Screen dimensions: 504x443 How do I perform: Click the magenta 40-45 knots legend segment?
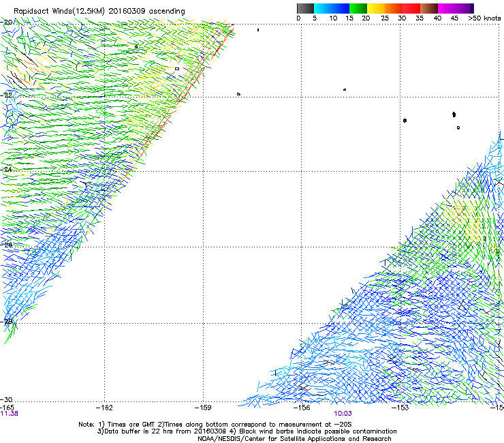[x=447, y=8]
